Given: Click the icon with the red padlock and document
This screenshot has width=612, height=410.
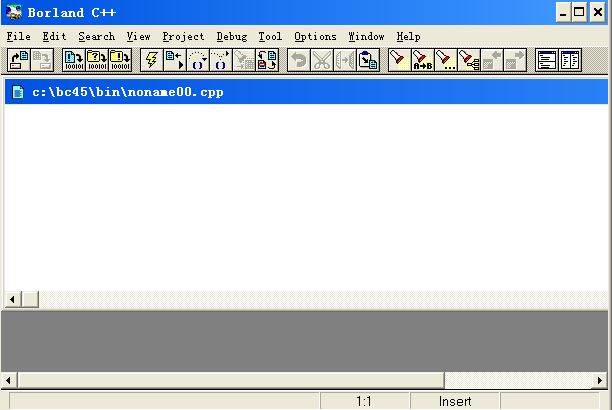Looking at the screenshot, I should coord(267,60).
